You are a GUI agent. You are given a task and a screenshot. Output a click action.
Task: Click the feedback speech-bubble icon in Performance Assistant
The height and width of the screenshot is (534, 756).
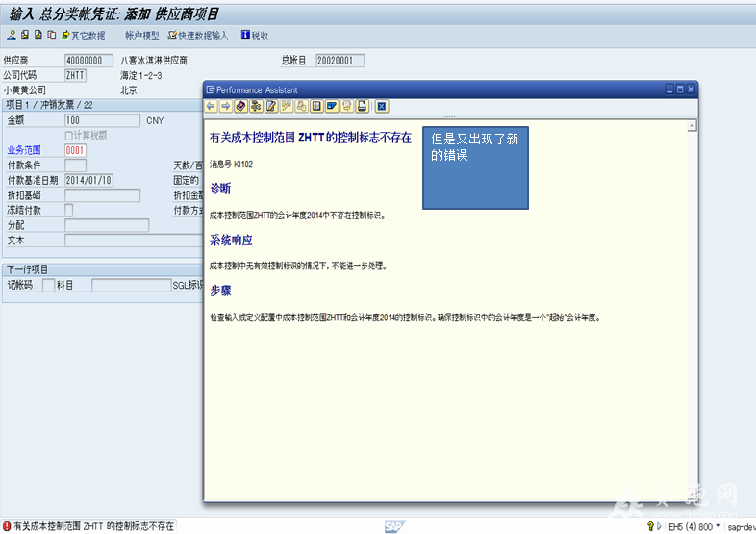(346, 106)
